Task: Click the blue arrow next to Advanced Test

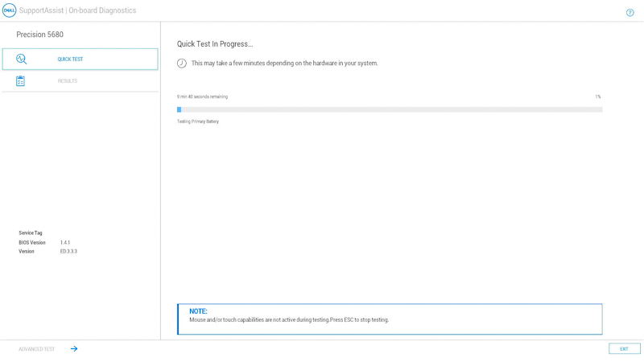Action: tap(74, 348)
